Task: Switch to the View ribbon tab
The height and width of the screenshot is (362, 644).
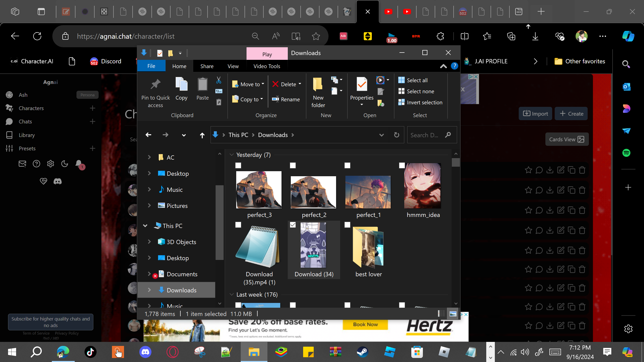Action: tap(233, 66)
